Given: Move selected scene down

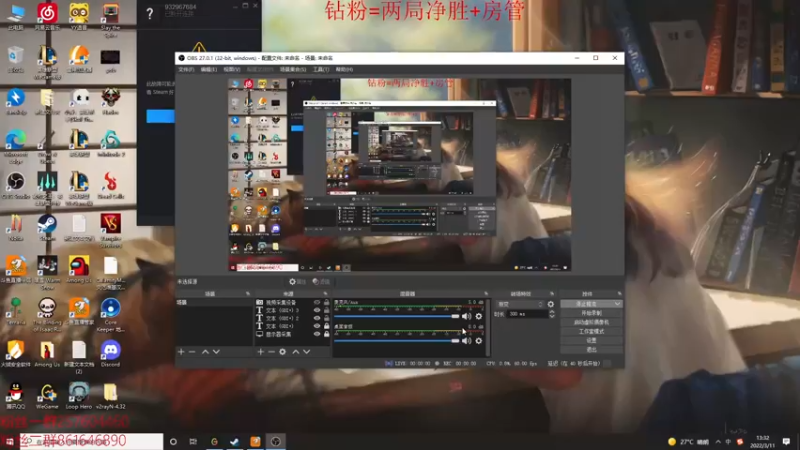Looking at the screenshot, I should point(216,352).
